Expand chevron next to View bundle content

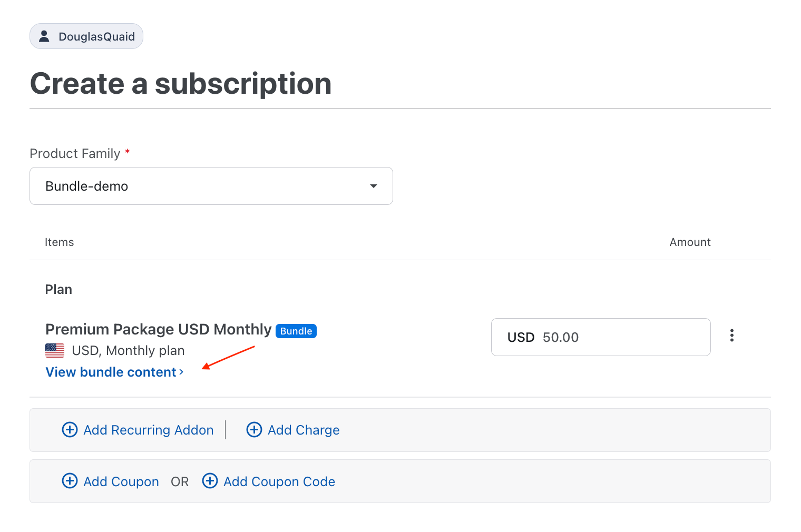click(x=181, y=372)
